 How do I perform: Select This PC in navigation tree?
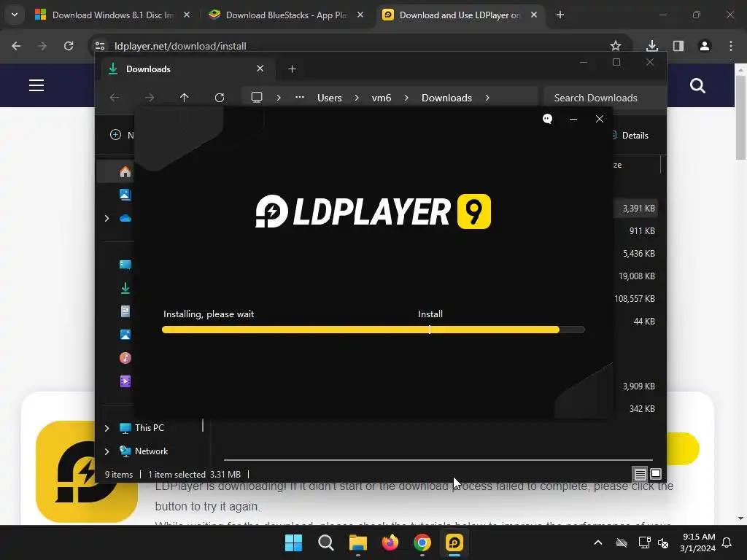149,427
